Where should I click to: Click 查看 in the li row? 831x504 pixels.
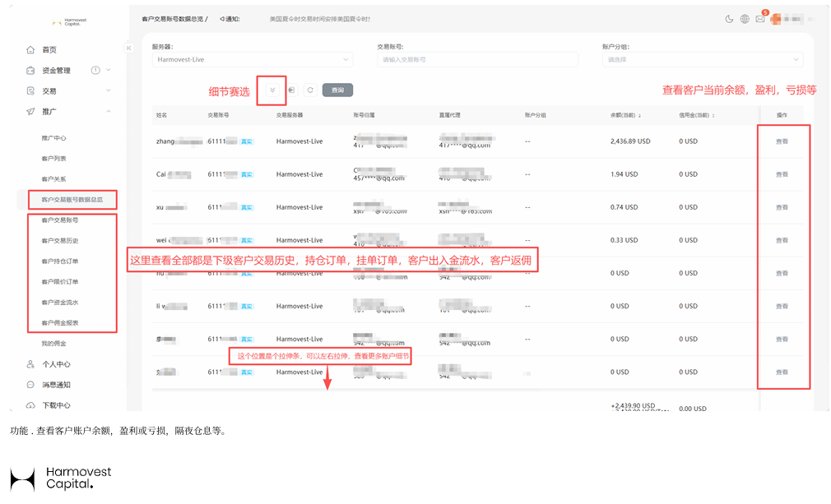tap(782, 306)
